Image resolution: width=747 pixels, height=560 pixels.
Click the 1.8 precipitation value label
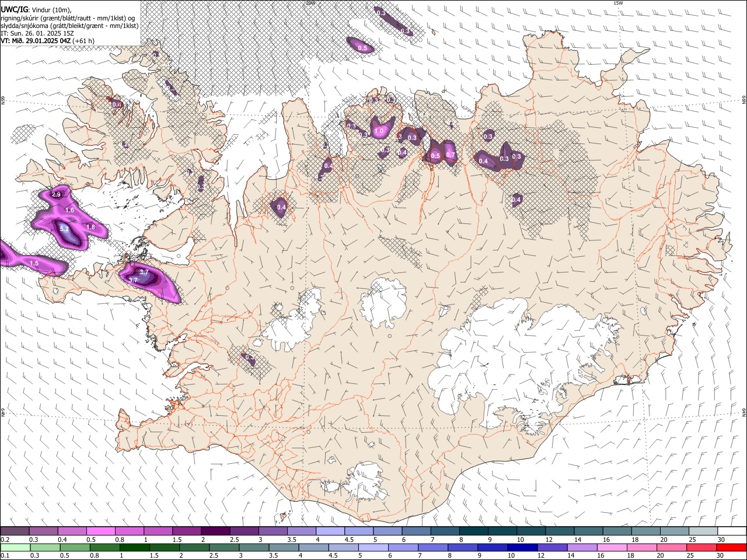[90, 227]
